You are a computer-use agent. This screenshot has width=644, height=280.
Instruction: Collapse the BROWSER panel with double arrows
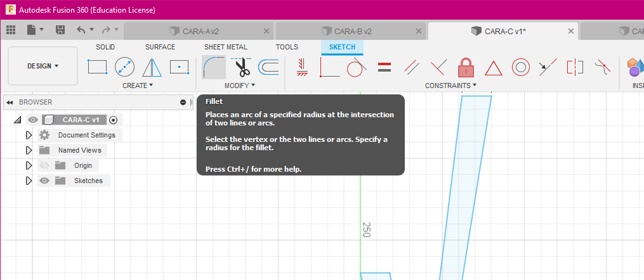tap(10, 103)
